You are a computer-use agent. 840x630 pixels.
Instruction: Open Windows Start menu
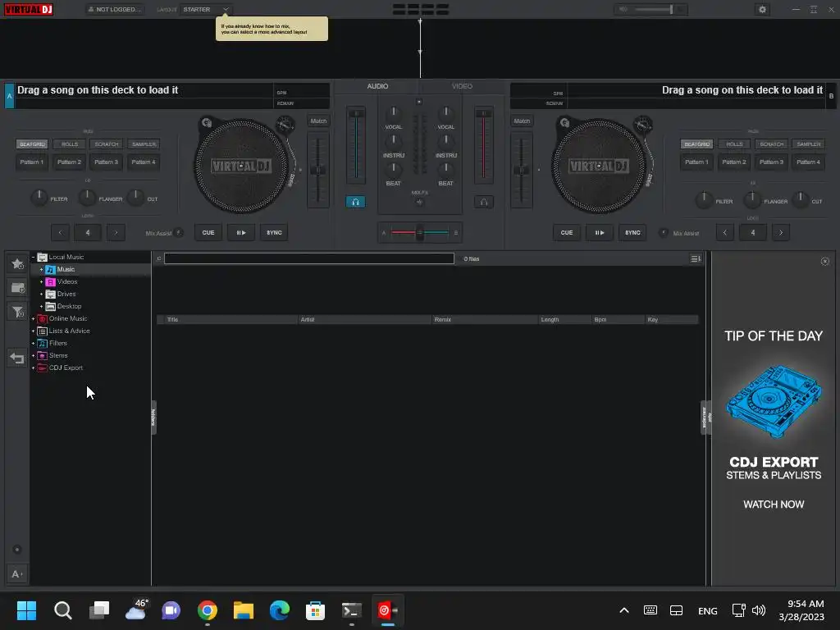pos(26,610)
